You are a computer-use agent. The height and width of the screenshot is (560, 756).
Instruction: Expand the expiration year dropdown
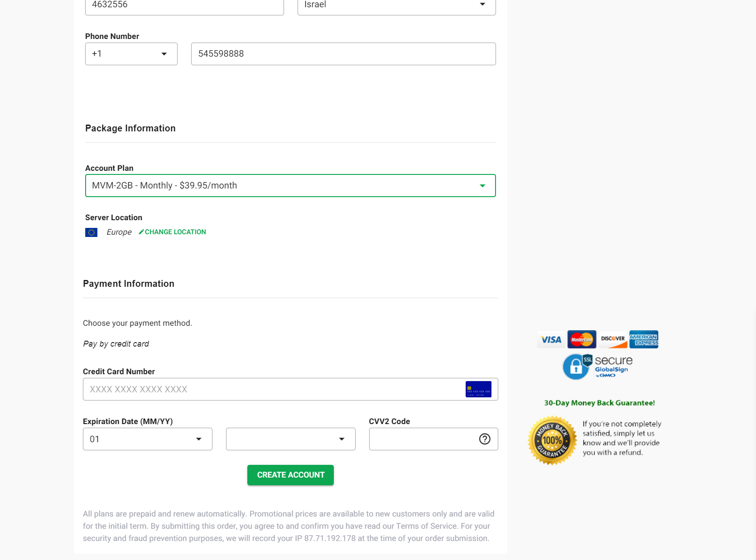point(290,439)
